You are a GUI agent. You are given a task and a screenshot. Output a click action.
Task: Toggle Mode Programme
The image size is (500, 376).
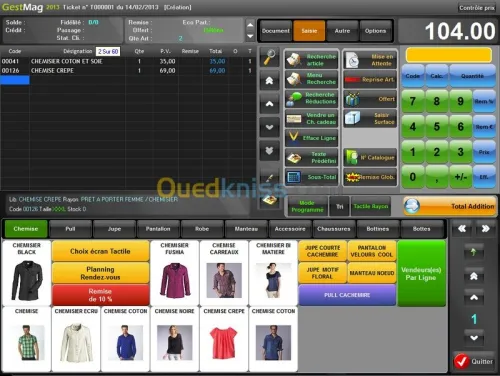pyautogui.click(x=307, y=206)
